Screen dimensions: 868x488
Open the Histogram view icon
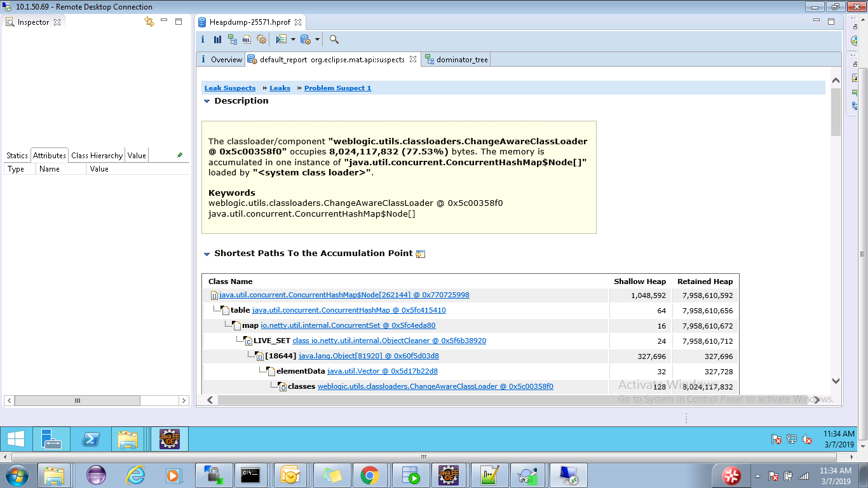[218, 39]
